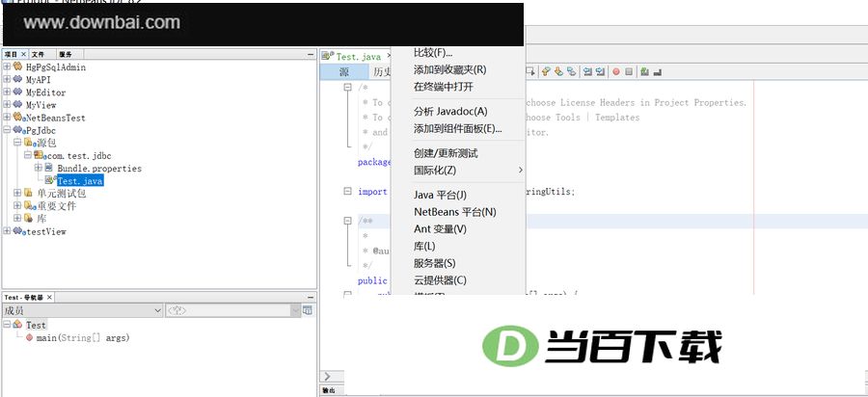Stop macro recording with the gray square icon
Viewport: 868px width, 397px height.
click(x=629, y=71)
